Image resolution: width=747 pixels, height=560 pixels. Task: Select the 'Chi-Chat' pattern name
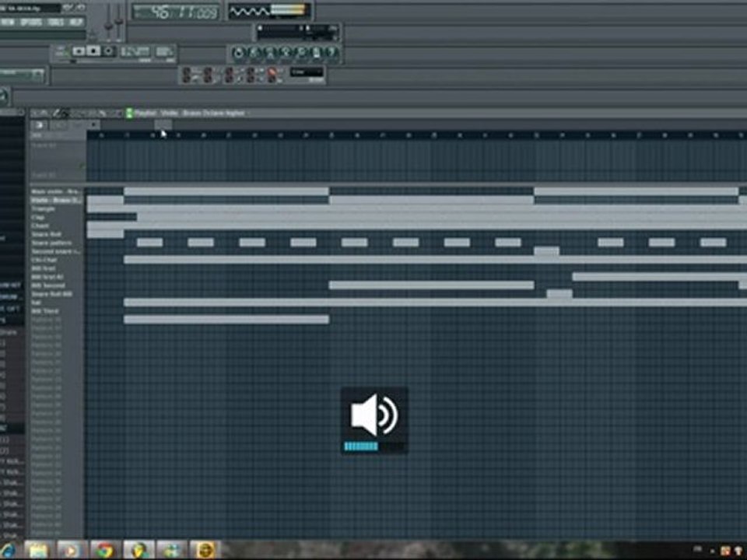(44, 260)
